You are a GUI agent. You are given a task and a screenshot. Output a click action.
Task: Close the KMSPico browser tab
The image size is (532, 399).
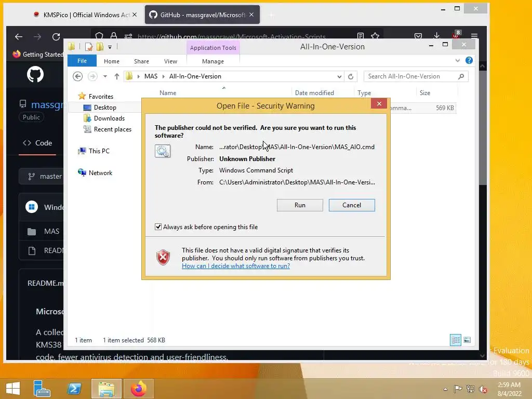(x=135, y=15)
